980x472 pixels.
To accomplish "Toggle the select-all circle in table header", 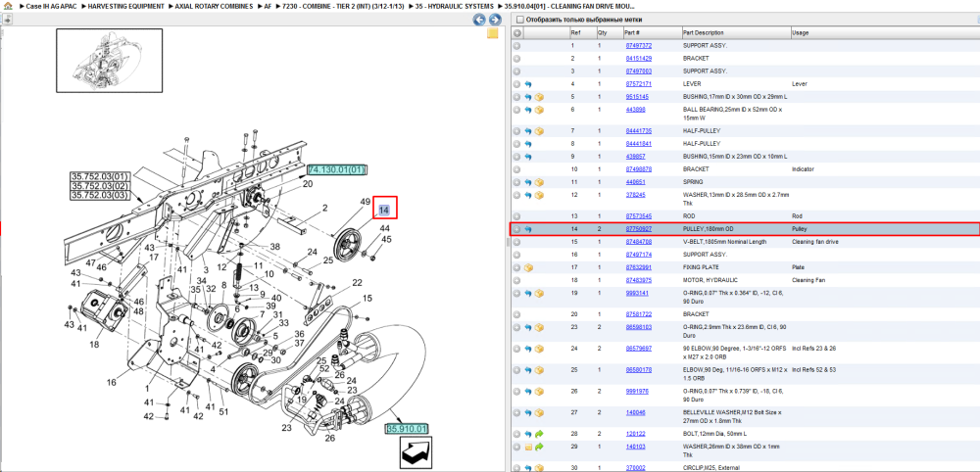I will [x=517, y=32].
